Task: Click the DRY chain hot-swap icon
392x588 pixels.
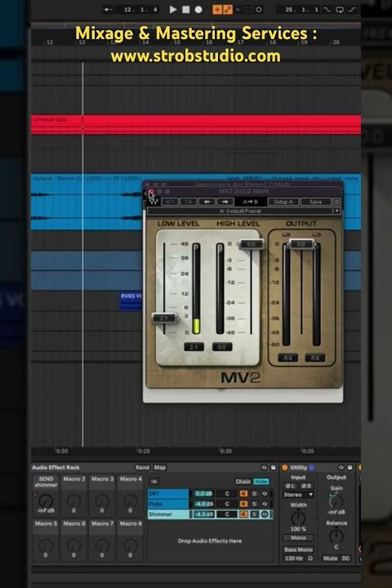Action: coord(265,493)
